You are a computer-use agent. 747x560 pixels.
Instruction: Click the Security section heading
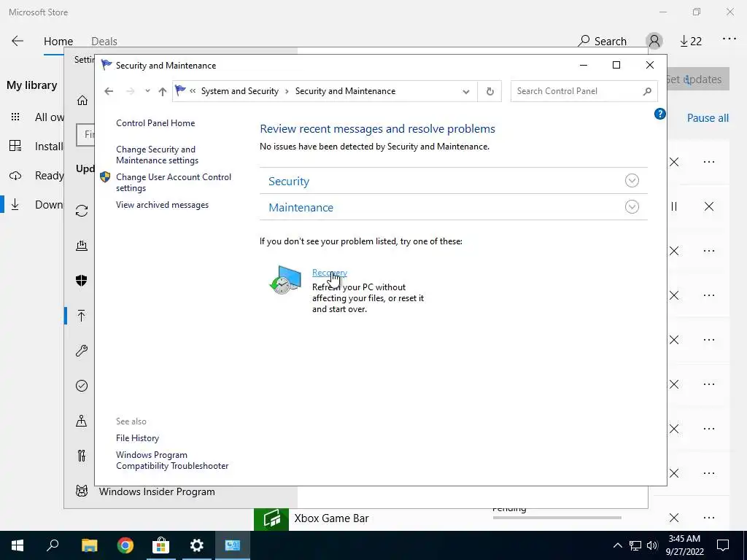[289, 181]
